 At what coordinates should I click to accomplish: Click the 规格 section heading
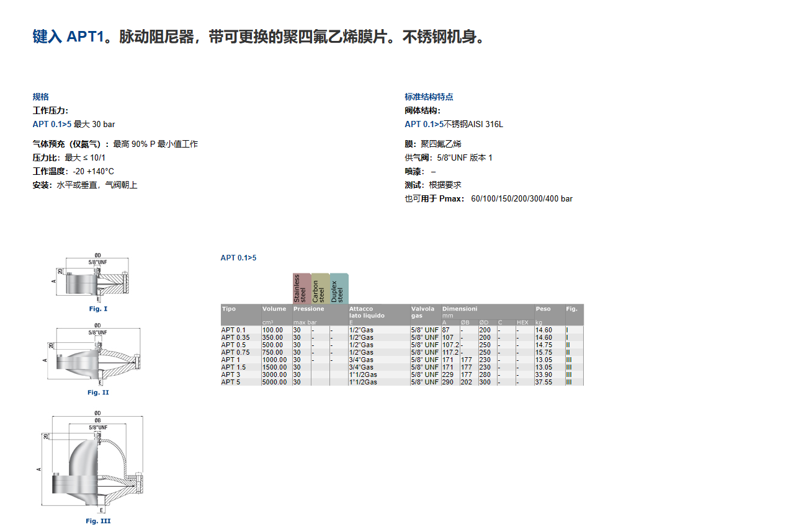tap(40, 97)
